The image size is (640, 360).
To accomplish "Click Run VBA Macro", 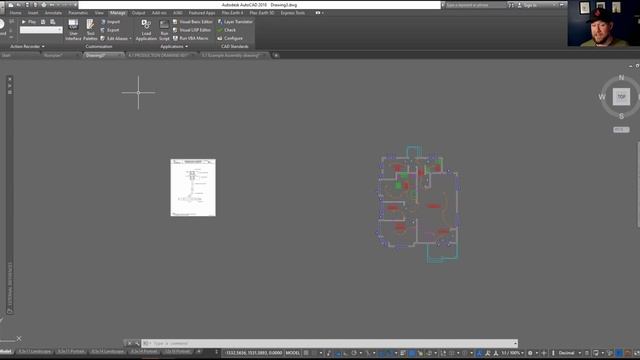I will click(190, 38).
